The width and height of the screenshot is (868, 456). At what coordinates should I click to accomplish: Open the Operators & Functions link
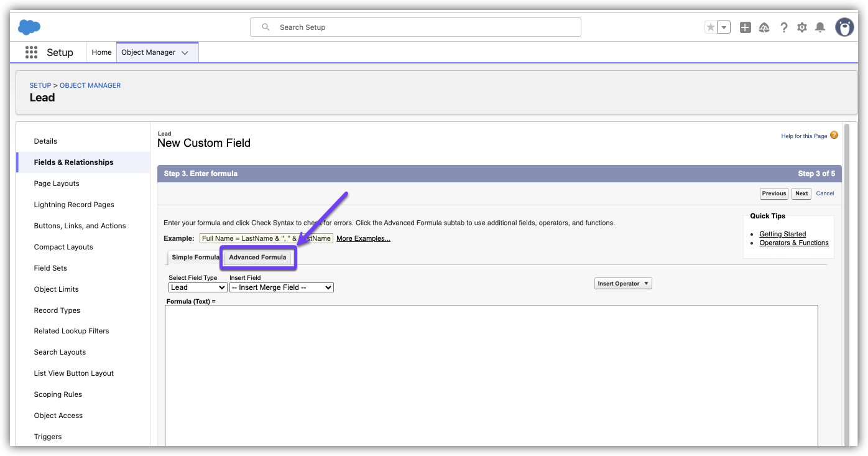click(x=793, y=243)
